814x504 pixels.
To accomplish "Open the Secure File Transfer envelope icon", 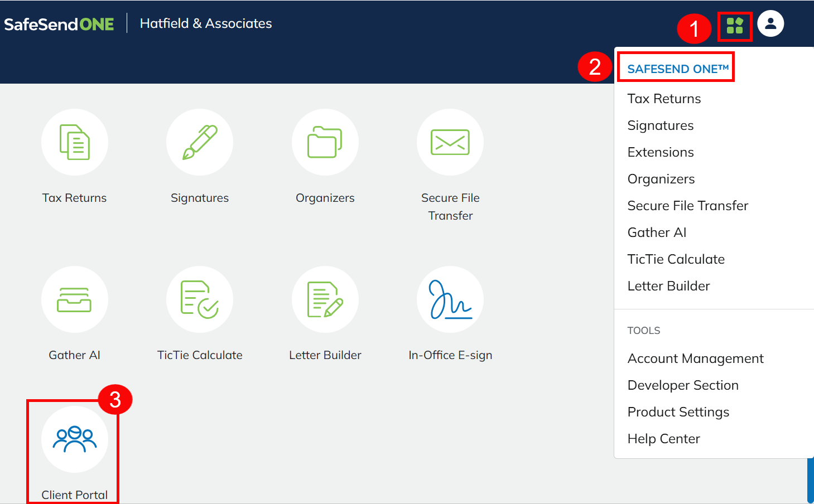I will [x=450, y=142].
